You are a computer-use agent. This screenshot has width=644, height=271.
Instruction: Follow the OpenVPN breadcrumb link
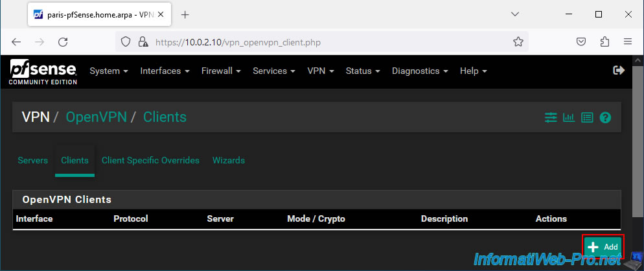[x=96, y=117]
